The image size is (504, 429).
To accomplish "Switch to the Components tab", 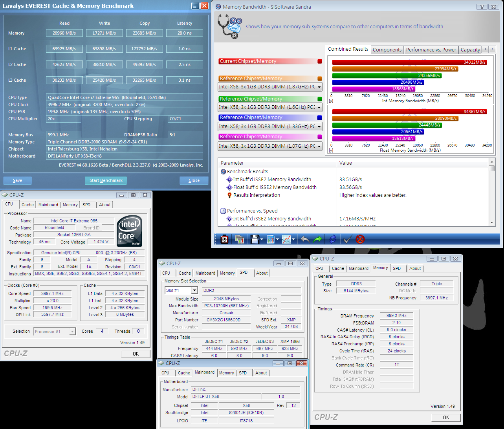I will (387, 50).
